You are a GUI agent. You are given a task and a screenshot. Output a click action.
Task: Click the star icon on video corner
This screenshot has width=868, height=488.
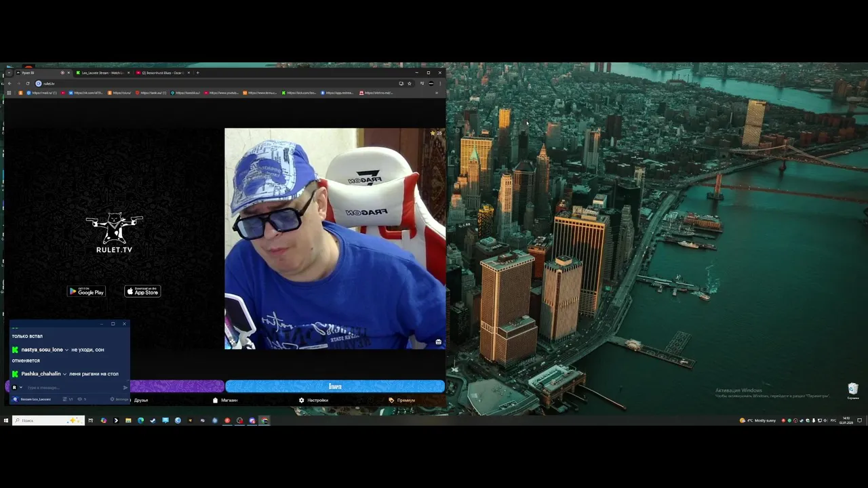pos(433,134)
